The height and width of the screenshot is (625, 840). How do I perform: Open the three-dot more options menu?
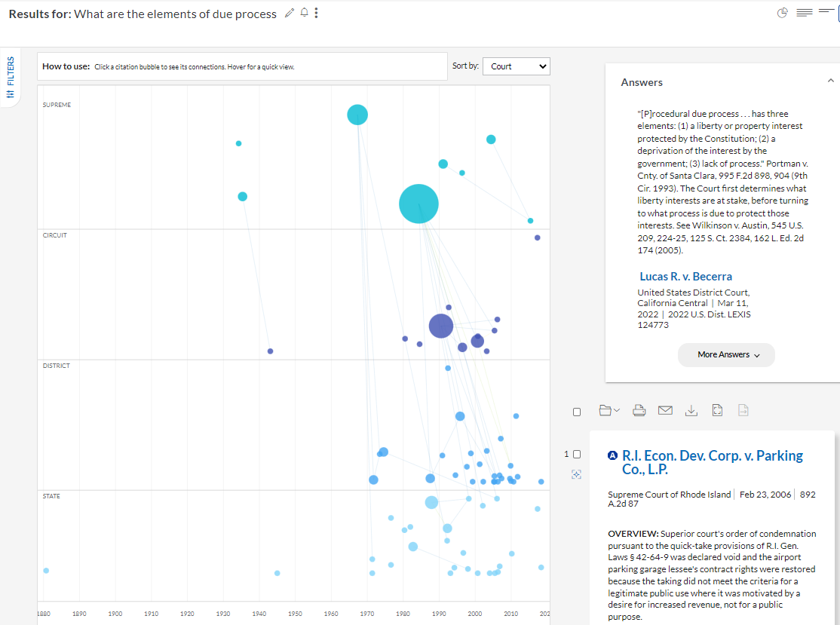point(316,14)
